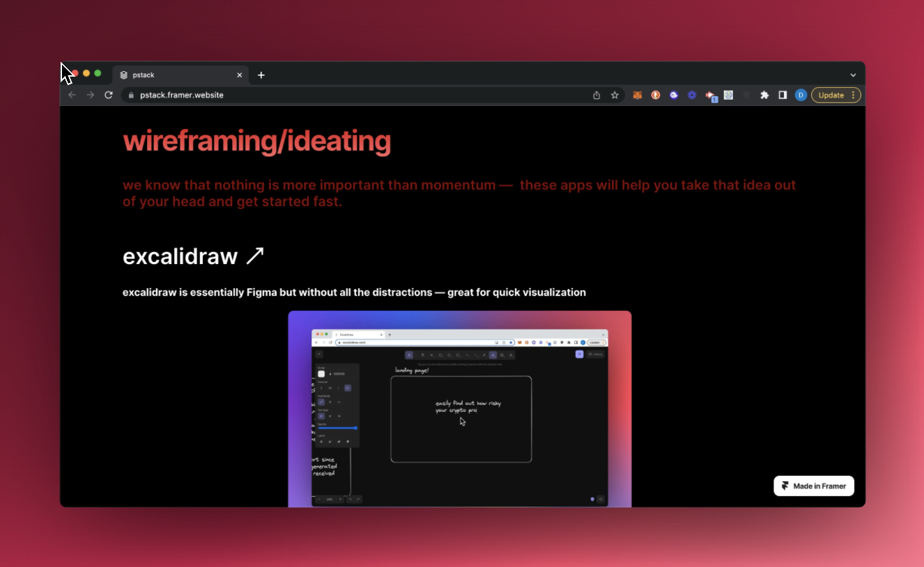
Task: Click the "excalidraw is essentially Figma" description
Action: (x=354, y=293)
